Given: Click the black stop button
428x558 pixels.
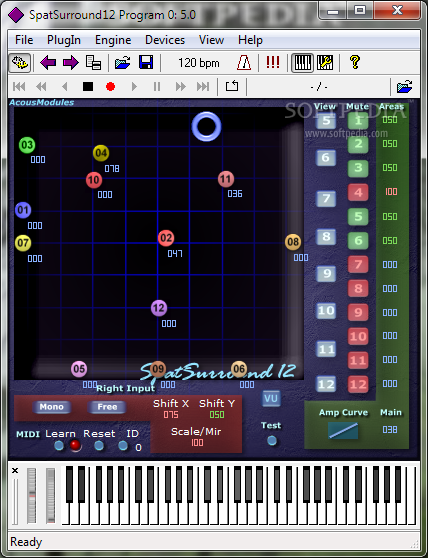Looking at the screenshot, I should point(88,86).
